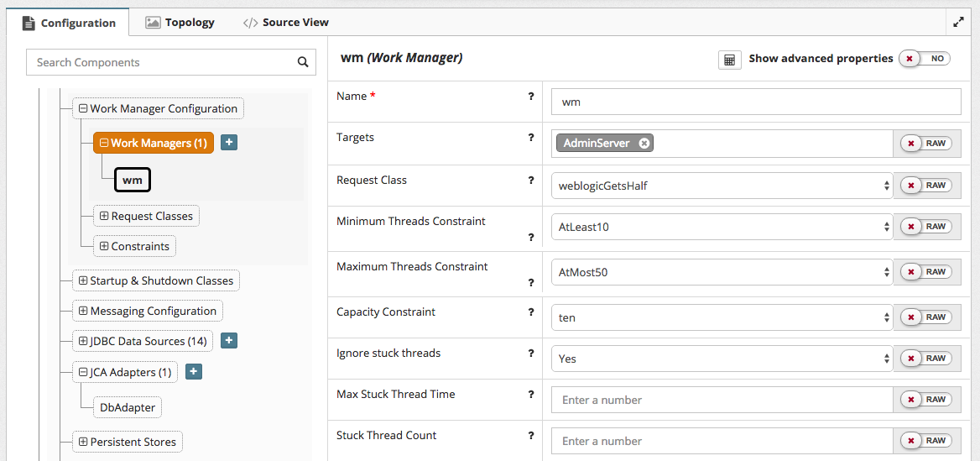Screen dimensions: 980x461
Task: Click the expand fullscreen arrows icon
Action: pyautogui.click(x=958, y=23)
